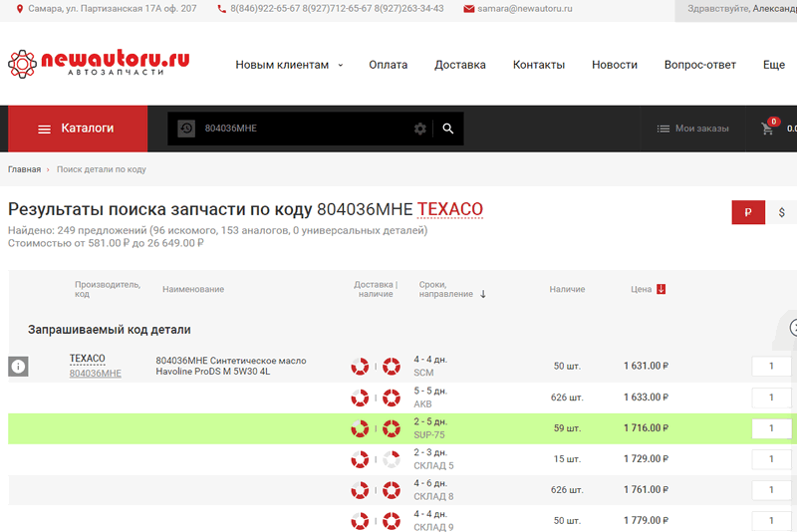Click the Наличие column header
Screen dimensions: 797x532
pyautogui.click(x=567, y=289)
